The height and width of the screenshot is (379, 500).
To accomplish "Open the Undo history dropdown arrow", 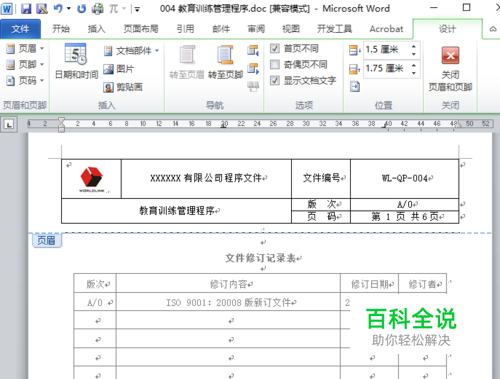I will click(69, 9).
